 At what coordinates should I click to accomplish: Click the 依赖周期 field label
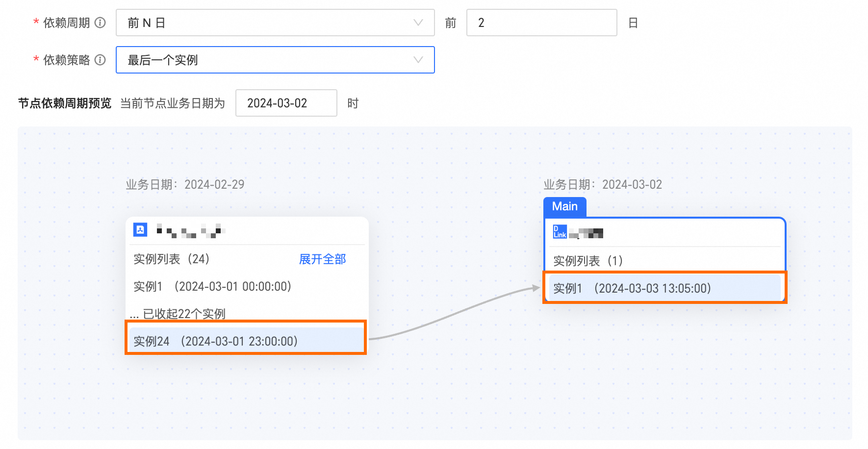(x=67, y=23)
